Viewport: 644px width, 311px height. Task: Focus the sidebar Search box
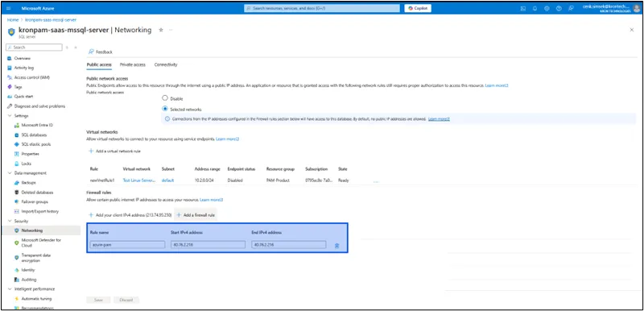point(34,48)
